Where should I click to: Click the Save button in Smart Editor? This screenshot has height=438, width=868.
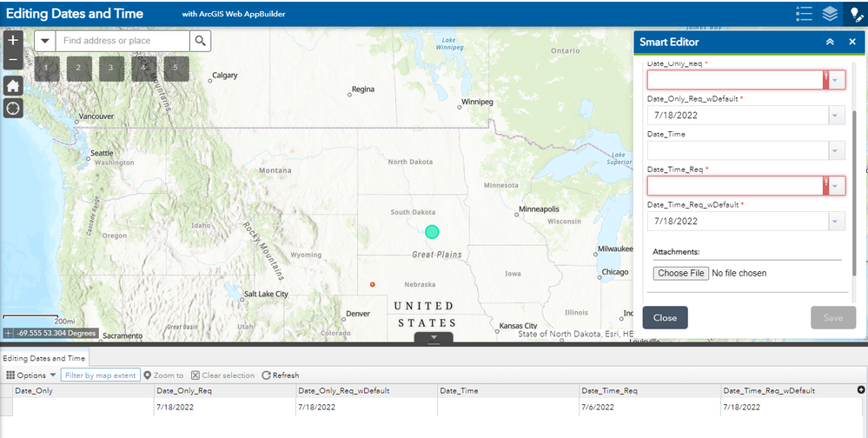(833, 318)
